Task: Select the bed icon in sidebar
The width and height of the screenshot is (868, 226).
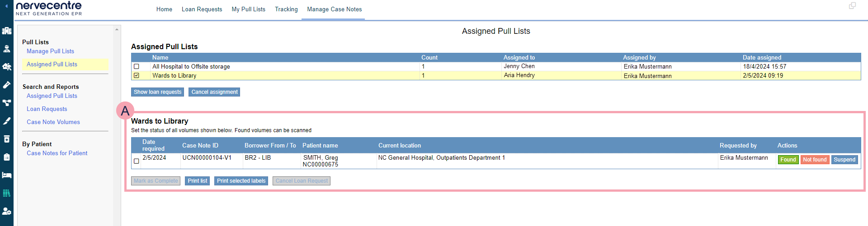Action: [7, 175]
